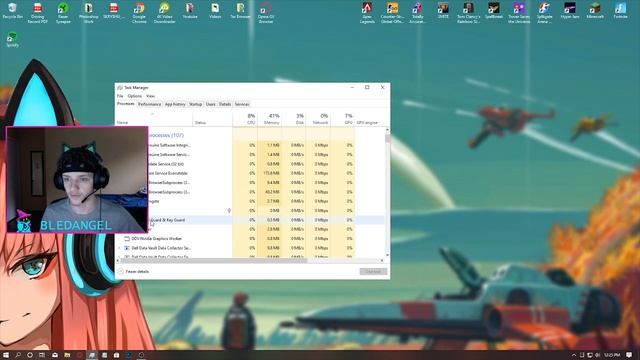Switch to the App history tab
Image resolution: width=640 pixels, height=360 pixels.
(175, 104)
